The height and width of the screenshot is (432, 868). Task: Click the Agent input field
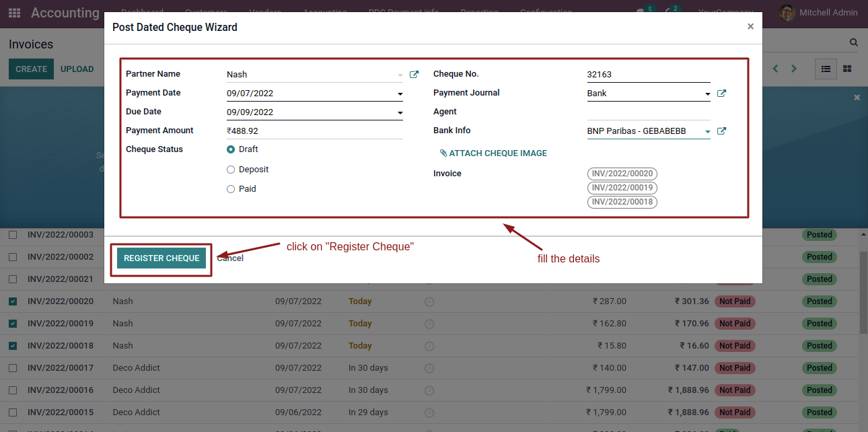coord(649,112)
